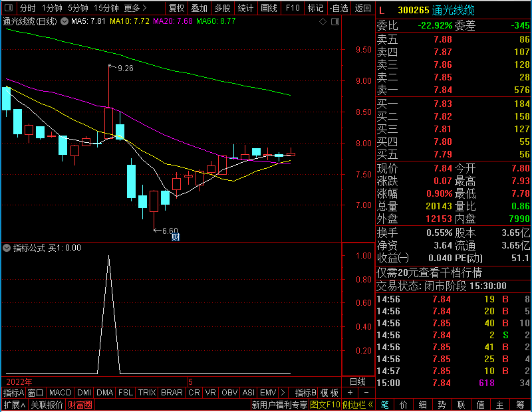Viewport: 532px width, 412px height.
Task: Select the 势 trend tab
Action: [442, 405]
